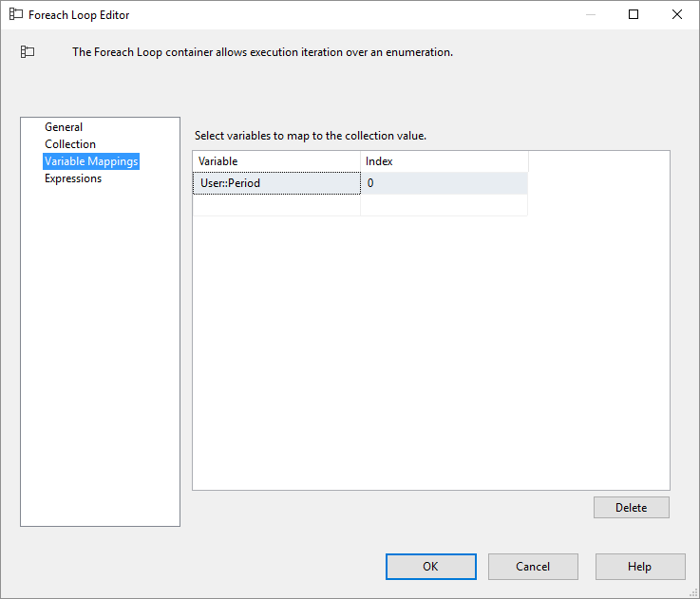The image size is (700, 599).
Task: Click the Foreach Loop container description icon
Action: pos(28,52)
